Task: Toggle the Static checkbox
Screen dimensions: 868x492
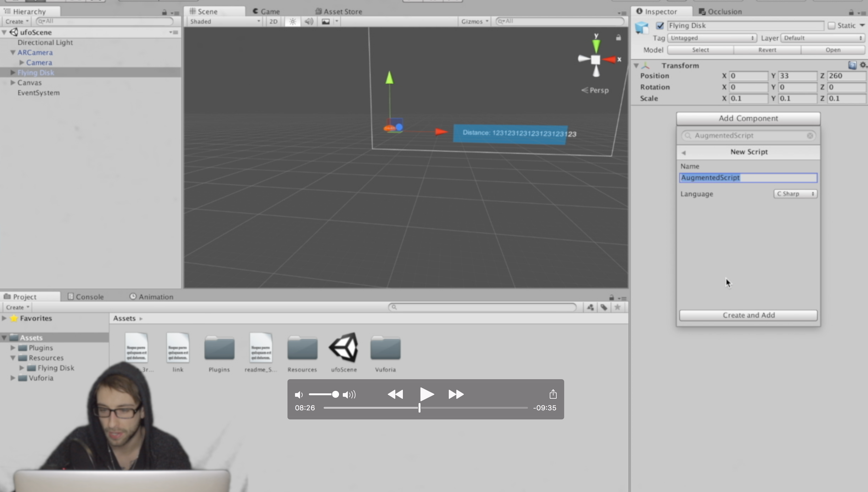Action: pos(832,26)
